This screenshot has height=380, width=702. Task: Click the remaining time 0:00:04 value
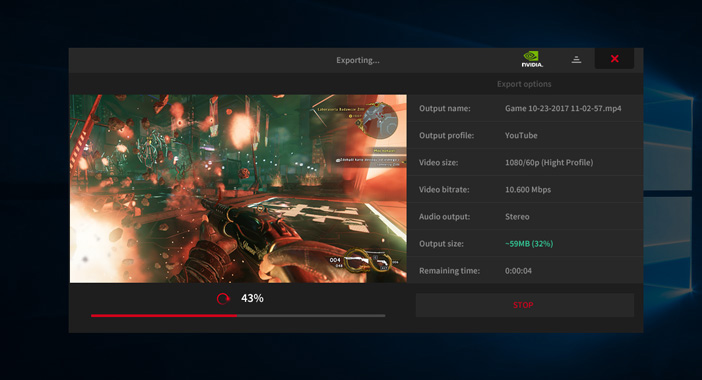pyautogui.click(x=518, y=271)
